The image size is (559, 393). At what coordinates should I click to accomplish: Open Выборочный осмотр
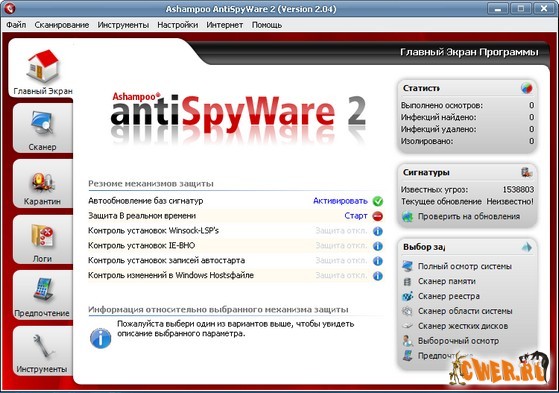(458, 341)
